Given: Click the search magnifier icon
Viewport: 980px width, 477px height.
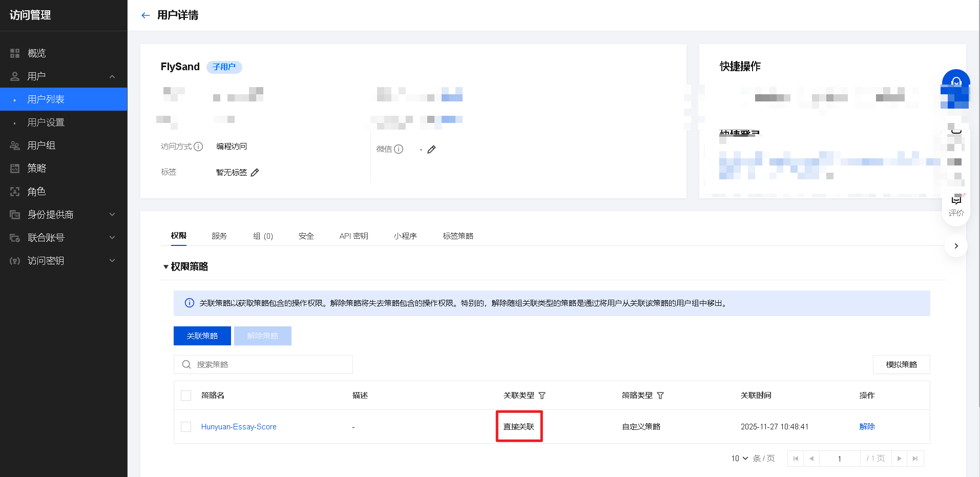Looking at the screenshot, I should click(x=186, y=365).
